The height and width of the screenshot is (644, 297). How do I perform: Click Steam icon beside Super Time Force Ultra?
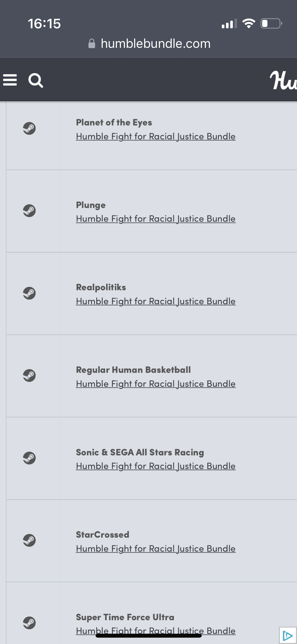29,623
